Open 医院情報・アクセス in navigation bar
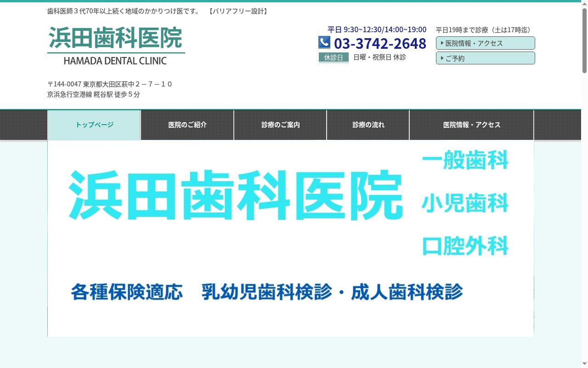Viewport: 588px width, 368px height. 472,125
